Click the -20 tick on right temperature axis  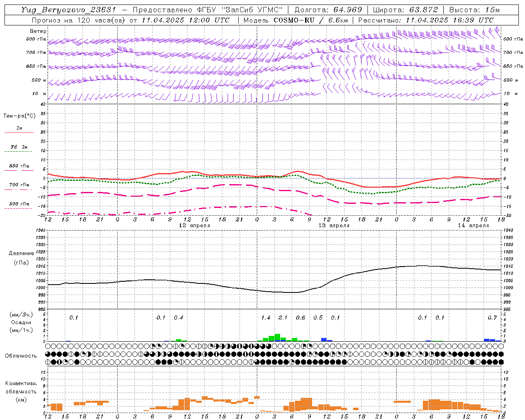tap(507, 216)
